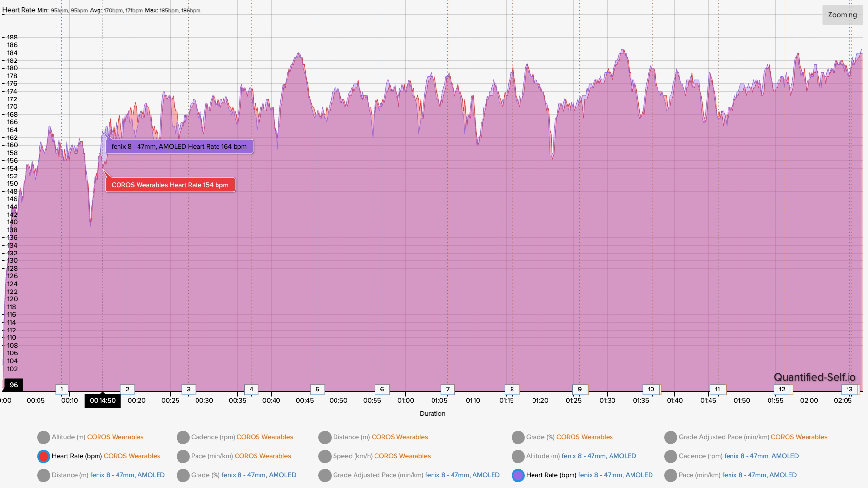The width and height of the screenshot is (868, 488).
Task: Click the Zooming button
Action: coord(842,15)
